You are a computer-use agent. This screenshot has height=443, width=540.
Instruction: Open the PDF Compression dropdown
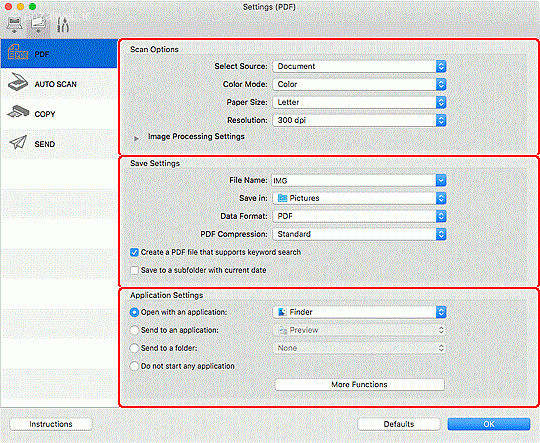[359, 234]
